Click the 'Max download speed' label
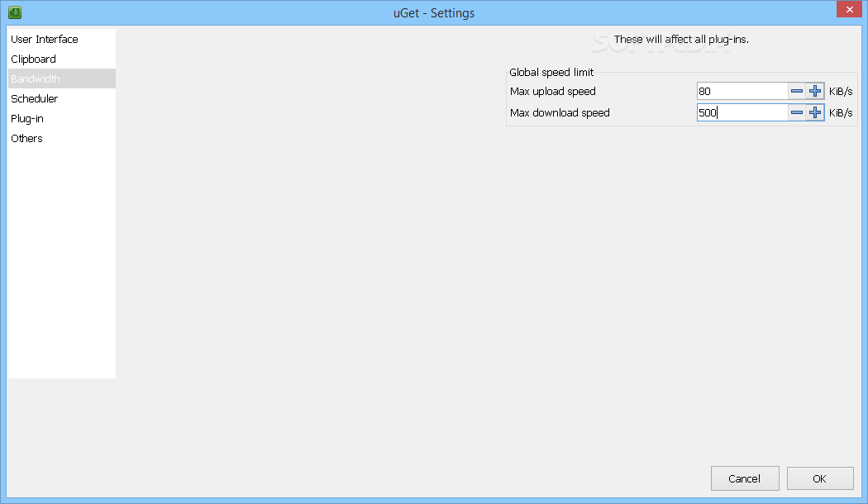The height and width of the screenshot is (504, 868). point(560,113)
